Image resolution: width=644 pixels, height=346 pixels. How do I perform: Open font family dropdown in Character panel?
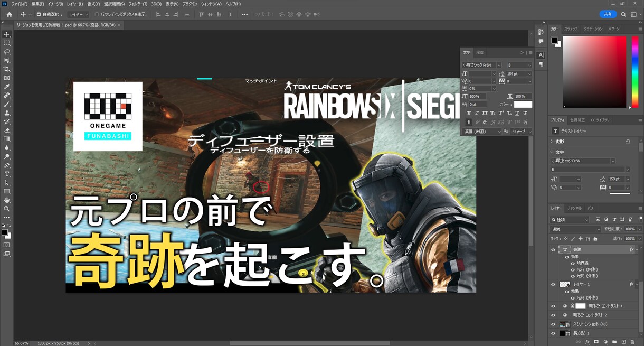click(x=499, y=65)
